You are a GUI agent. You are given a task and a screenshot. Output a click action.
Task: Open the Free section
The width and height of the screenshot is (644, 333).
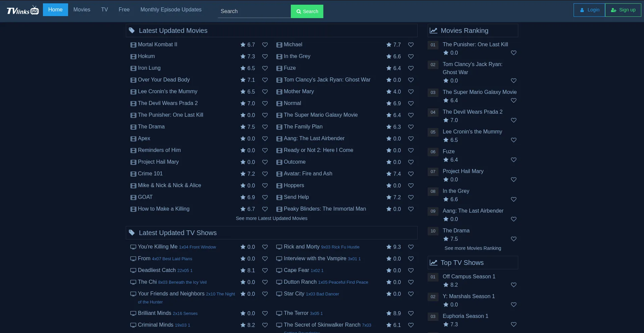pyautogui.click(x=124, y=10)
